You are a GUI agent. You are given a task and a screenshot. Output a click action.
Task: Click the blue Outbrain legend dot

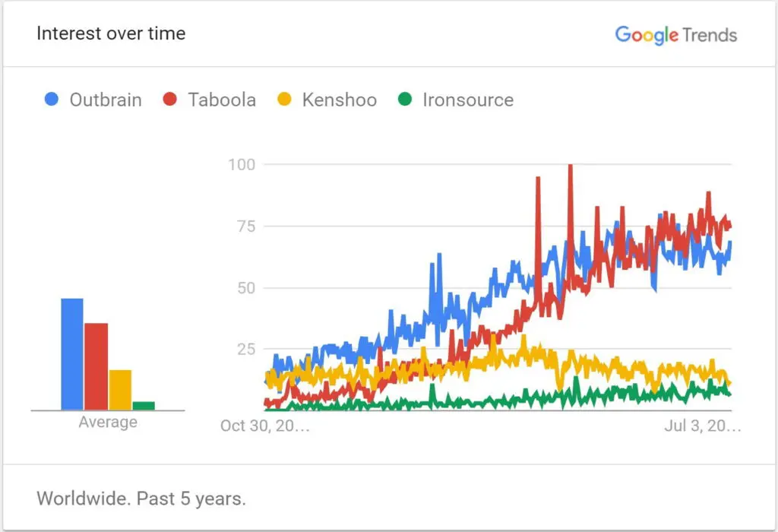(x=52, y=100)
